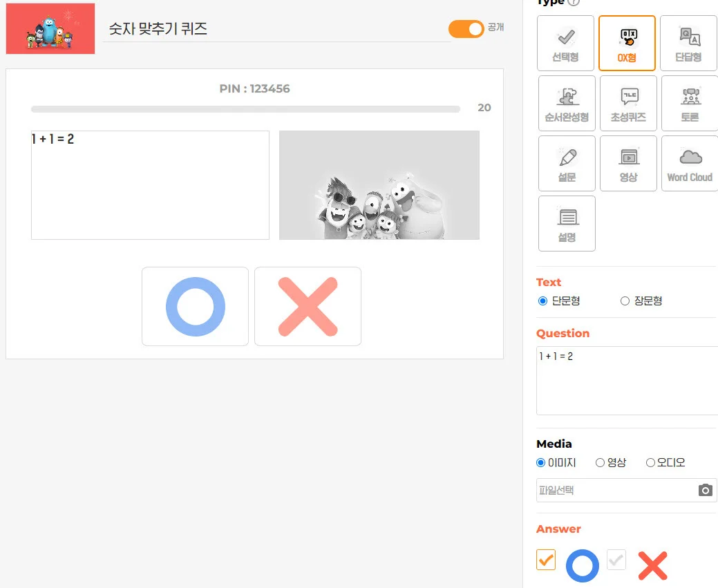Click the timer value 20
This screenshot has height=588, width=718.
(484, 108)
